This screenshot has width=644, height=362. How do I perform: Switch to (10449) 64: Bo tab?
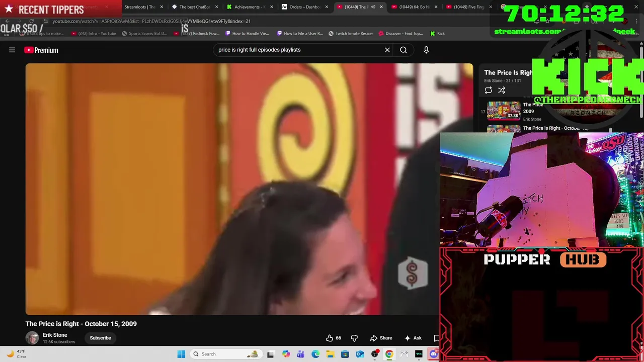[x=413, y=7]
